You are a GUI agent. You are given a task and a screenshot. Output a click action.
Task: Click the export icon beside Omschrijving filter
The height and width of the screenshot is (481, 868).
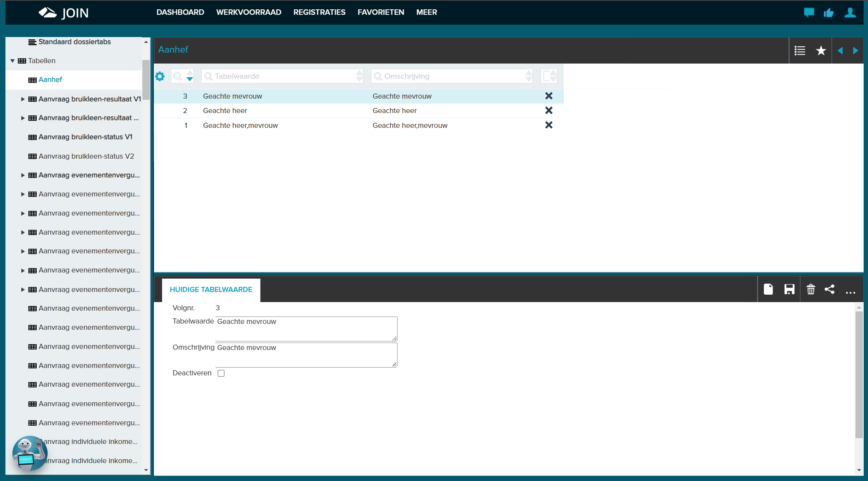[x=548, y=76]
